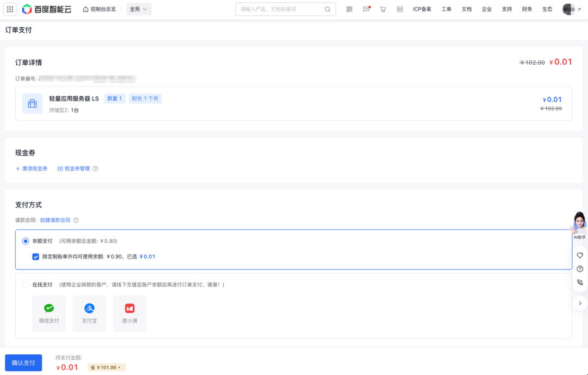Select the 在线支付 radio option
This screenshot has height=375, width=588.
pyautogui.click(x=25, y=284)
